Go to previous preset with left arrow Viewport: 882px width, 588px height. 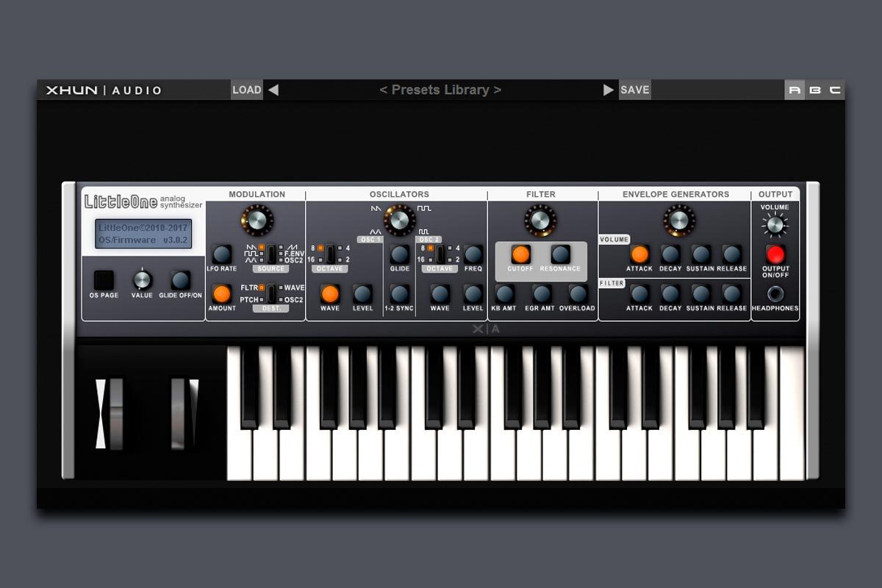pyautogui.click(x=273, y=90)
